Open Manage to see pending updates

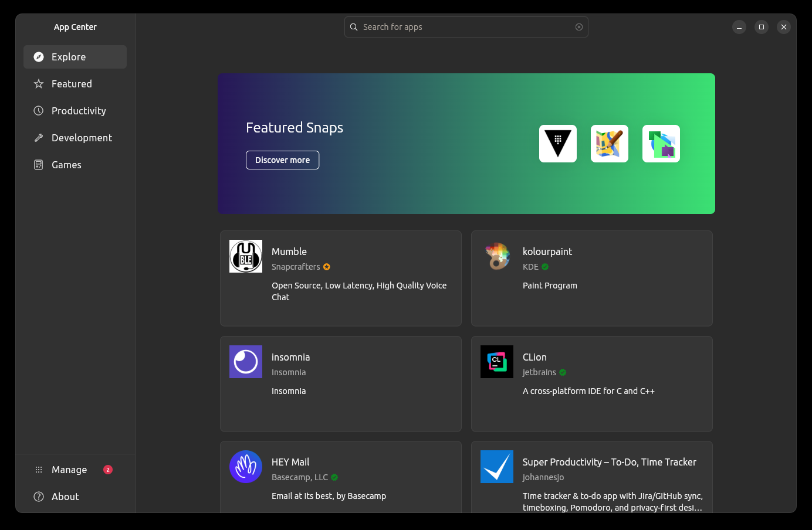point(69,469)
